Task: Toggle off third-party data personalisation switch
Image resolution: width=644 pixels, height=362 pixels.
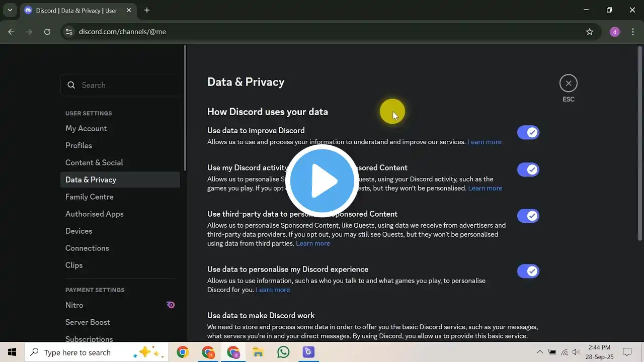Action: pyautogui.click(x=528, y=216)
